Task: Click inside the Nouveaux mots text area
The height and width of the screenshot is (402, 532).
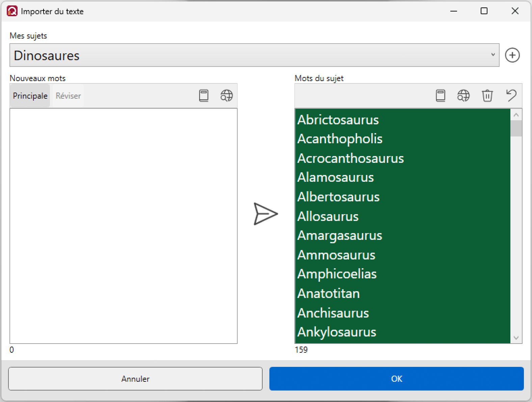Action: pos(124,226)
